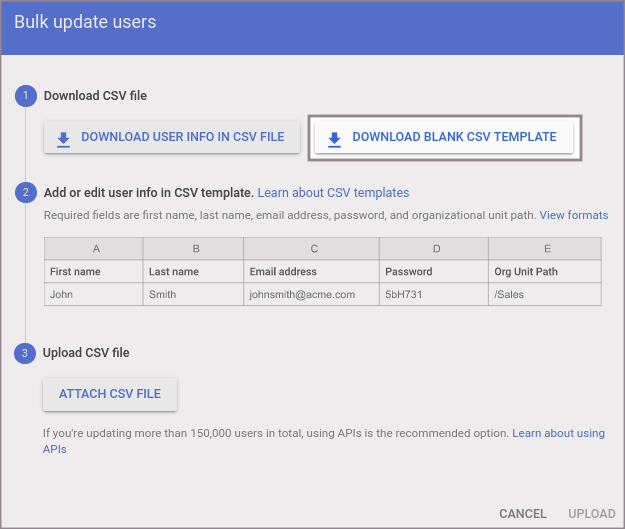
Task: Click the step 2 circle icon
Action: [25, 193]
